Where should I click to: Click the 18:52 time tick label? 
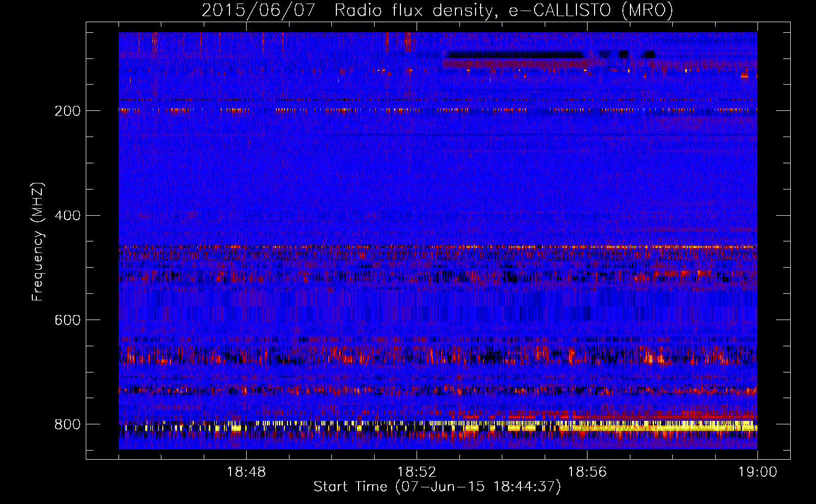[x=417, y=472]
